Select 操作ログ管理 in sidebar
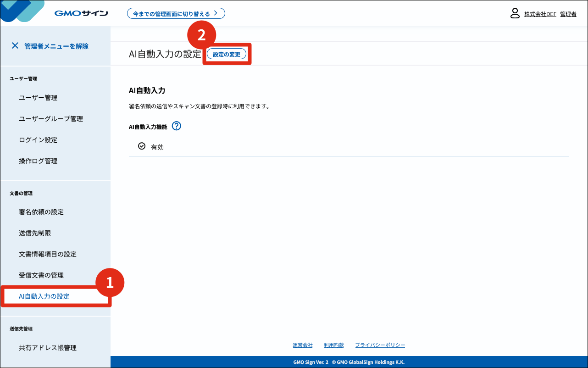Viewport: 588px width, 368px height. pos(38,161)
